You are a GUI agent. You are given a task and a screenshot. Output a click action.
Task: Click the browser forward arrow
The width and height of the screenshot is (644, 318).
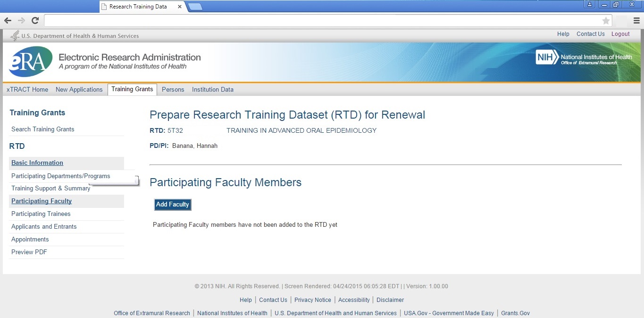pos(21,20)
